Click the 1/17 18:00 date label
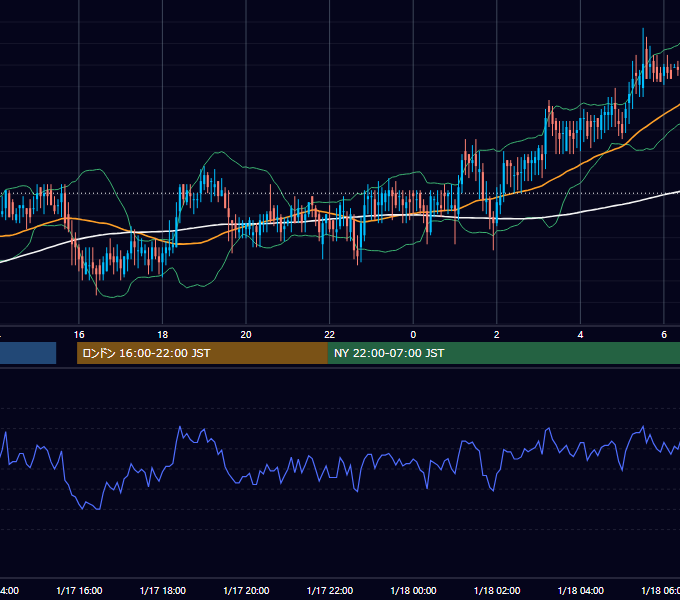The width and height of the screenshot is (680, 600). coord(163,590)
